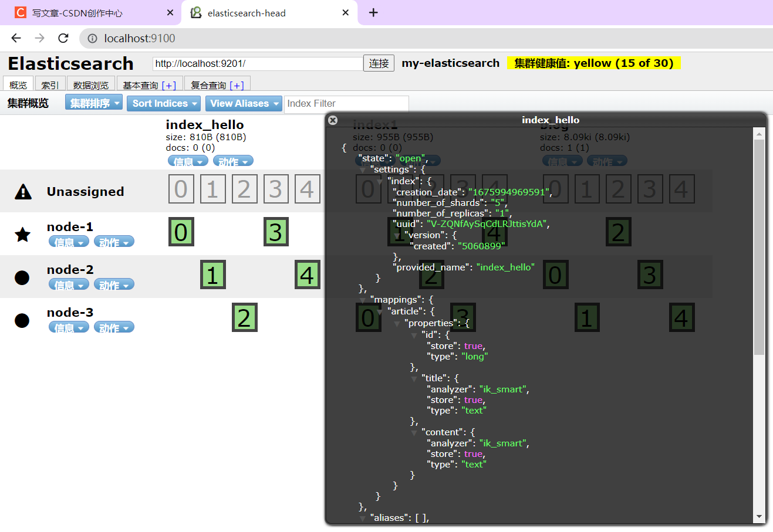This screenshot has height=532, width=773.
Task: Open node-2 信息 dropdown
Action: pyautogui.click(x=69, y=284)
